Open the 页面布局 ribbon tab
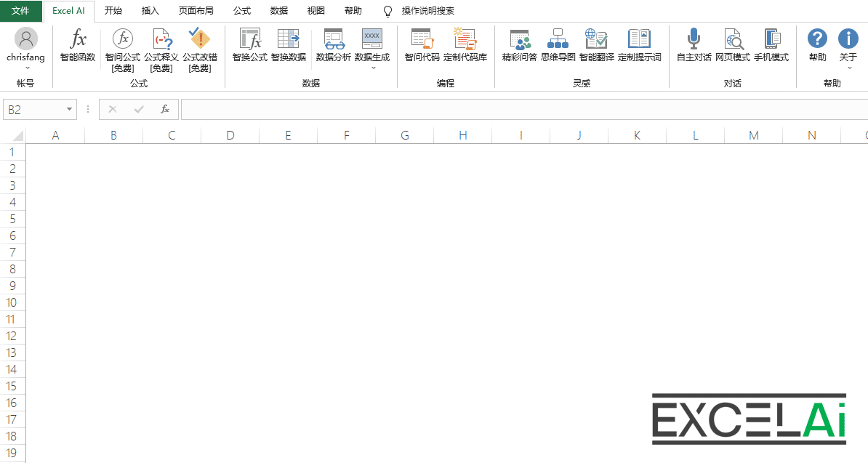868x463 pixels. 196,10
